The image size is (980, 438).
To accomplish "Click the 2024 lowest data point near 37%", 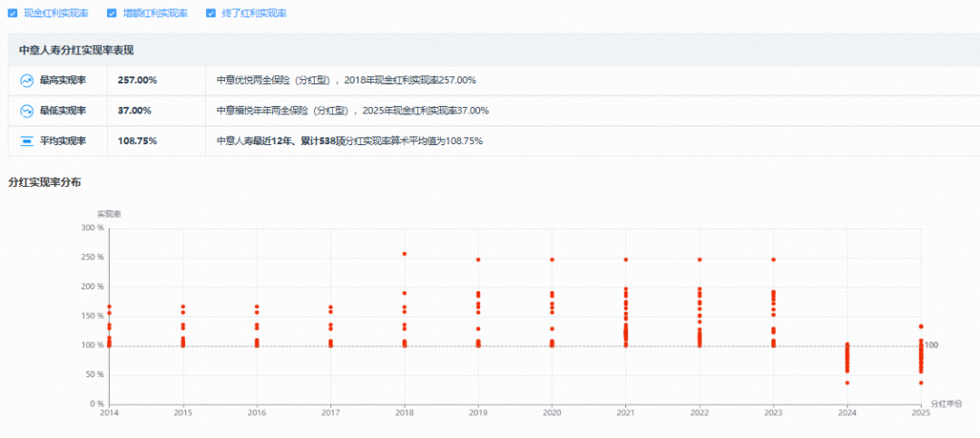I will (x=847, y=383).
